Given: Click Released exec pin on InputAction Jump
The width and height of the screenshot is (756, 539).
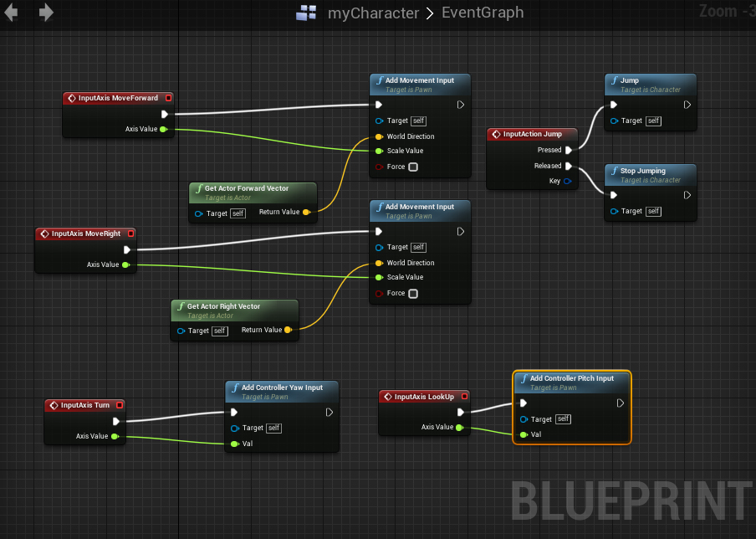Looking at the screenshot, I should tap(569, 166).
